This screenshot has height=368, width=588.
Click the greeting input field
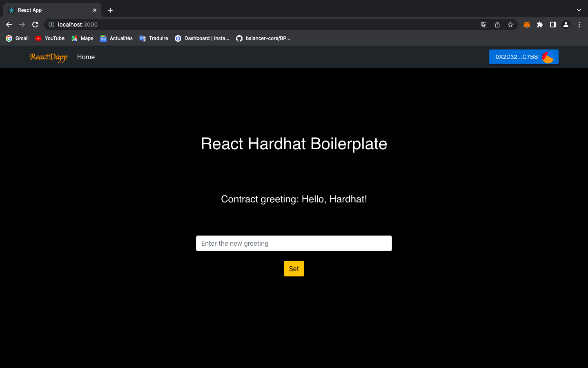pyautogui.click(x=294, y=243)
